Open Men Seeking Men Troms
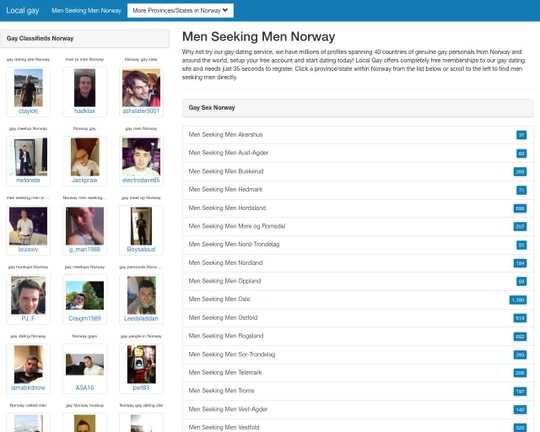 tap(358, 391)
